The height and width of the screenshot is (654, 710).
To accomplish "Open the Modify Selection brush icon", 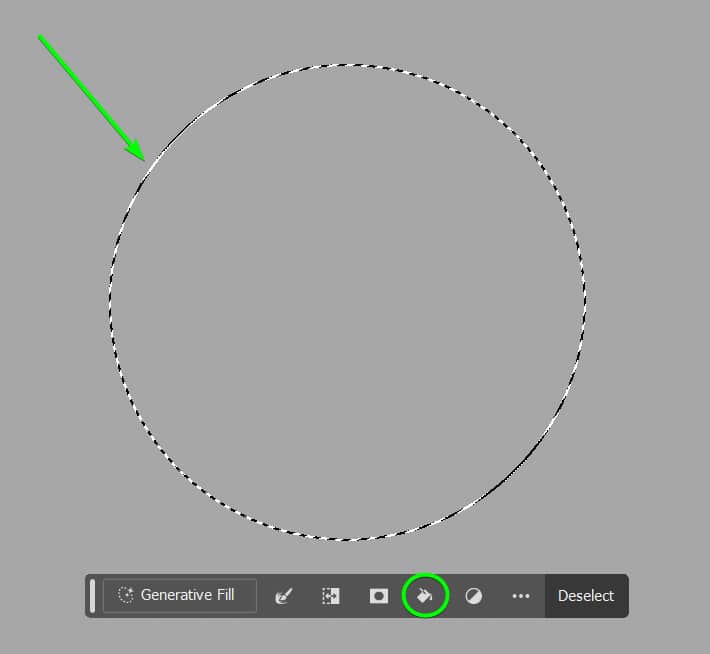I will click(x=284, y=596).
